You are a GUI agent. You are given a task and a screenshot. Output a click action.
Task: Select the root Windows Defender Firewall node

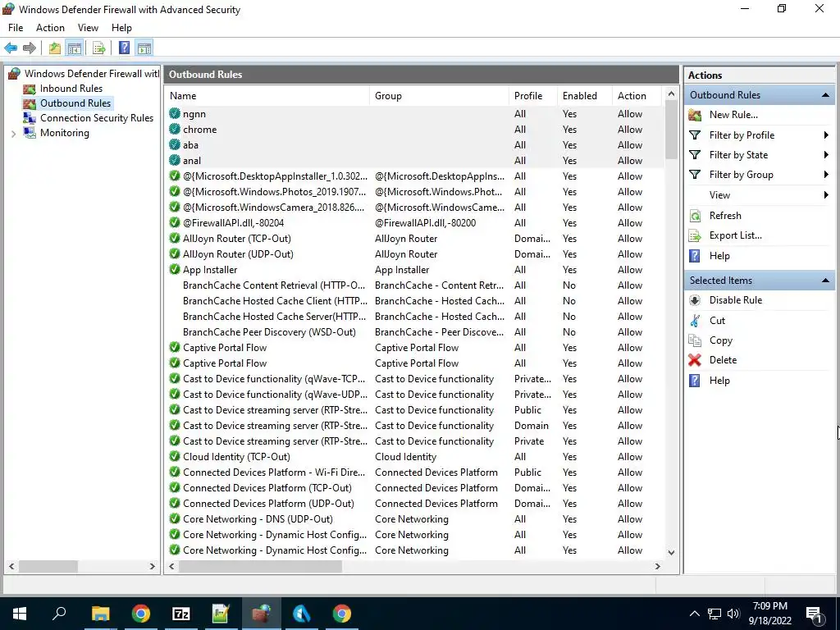92,74
